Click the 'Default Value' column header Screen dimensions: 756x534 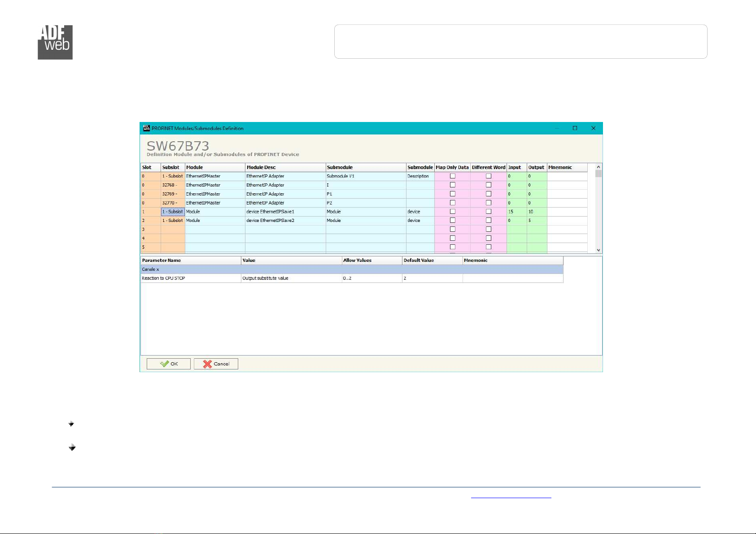[x=432, y=260]
